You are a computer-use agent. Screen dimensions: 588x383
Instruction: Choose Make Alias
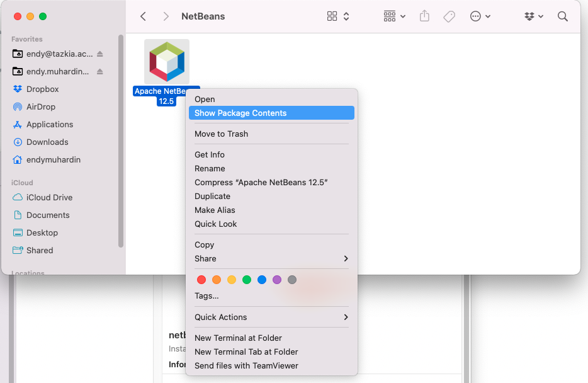coord(271,210)
